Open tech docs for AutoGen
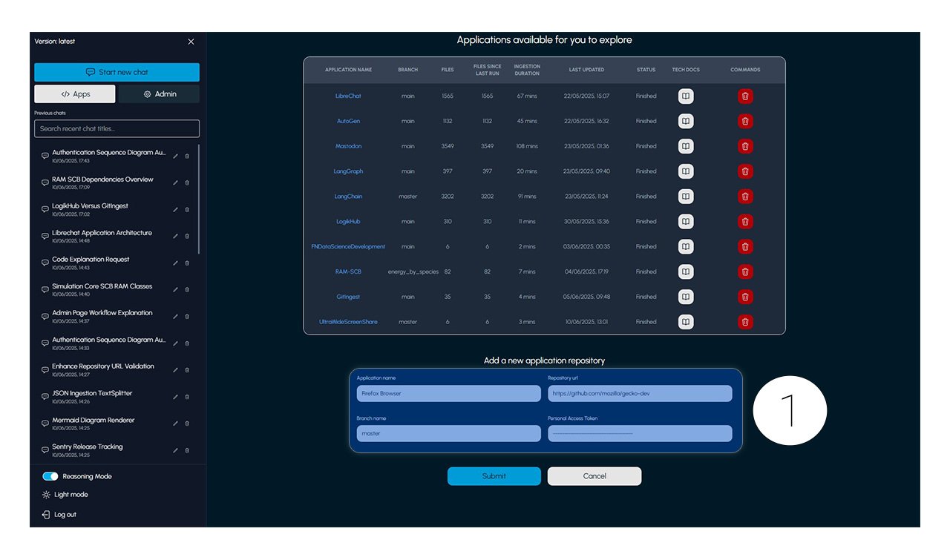 [x=686, y=121]
